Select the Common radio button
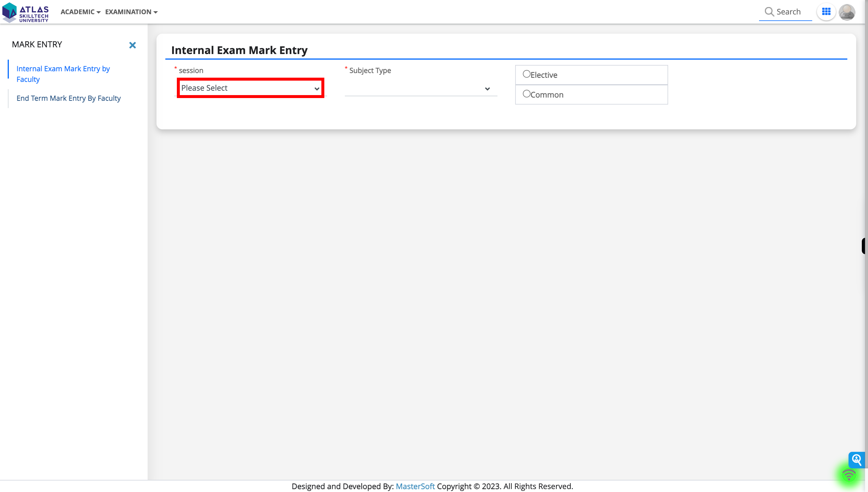The width and height of the screenshot is (868, 492). tap(526, 94)
